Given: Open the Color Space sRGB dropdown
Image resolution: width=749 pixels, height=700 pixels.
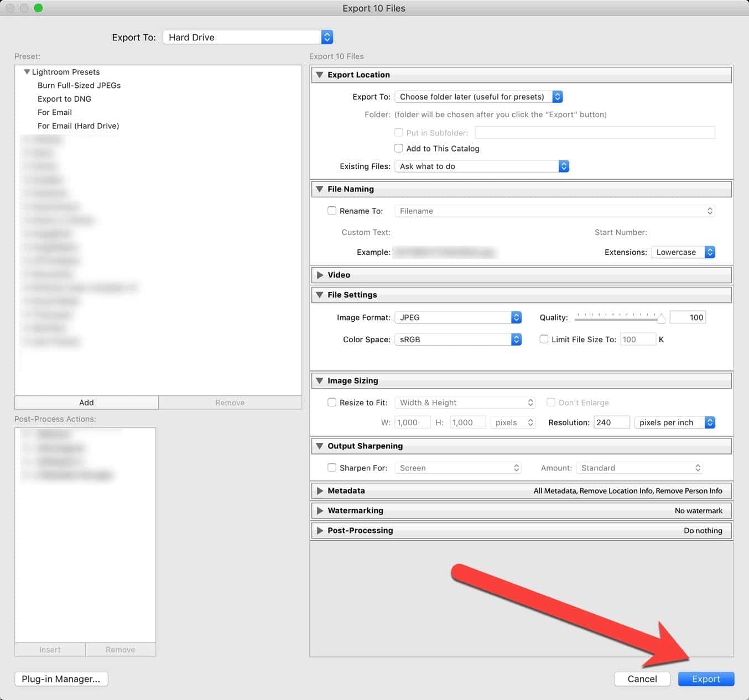Looking at the screenshot, I should coord(458,339).
